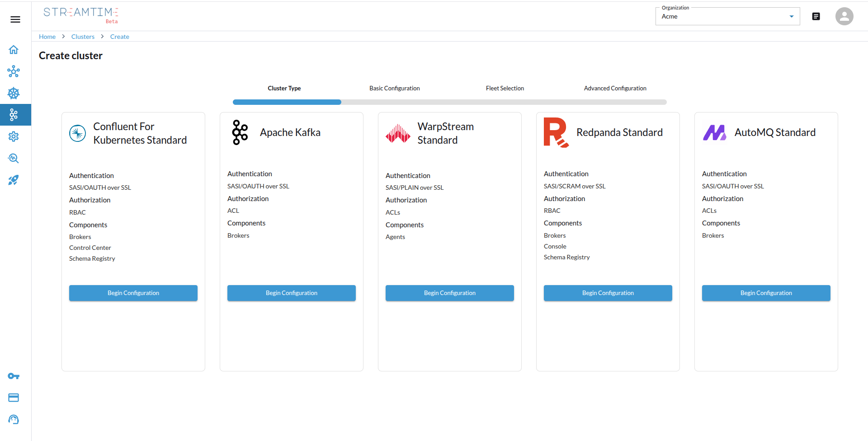Begin Configuration for Apache Kafka
868x441 pixels.
point(292,293)
